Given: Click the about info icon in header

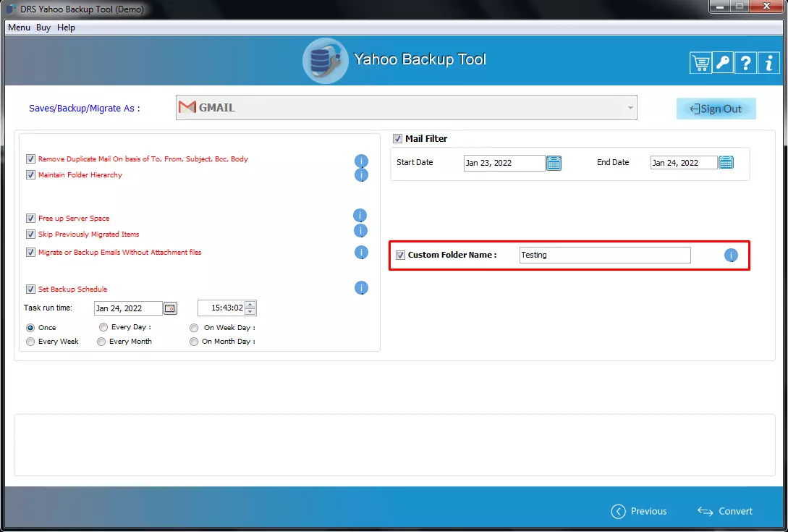Looking at the screenshot, I should pyautogui.click(x=768, y=63).
